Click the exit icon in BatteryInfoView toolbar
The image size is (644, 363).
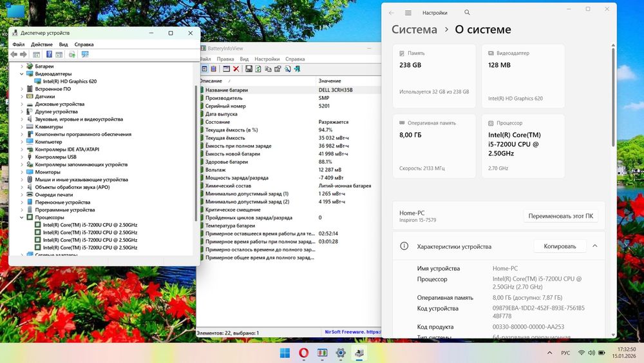tap(297, 68)
